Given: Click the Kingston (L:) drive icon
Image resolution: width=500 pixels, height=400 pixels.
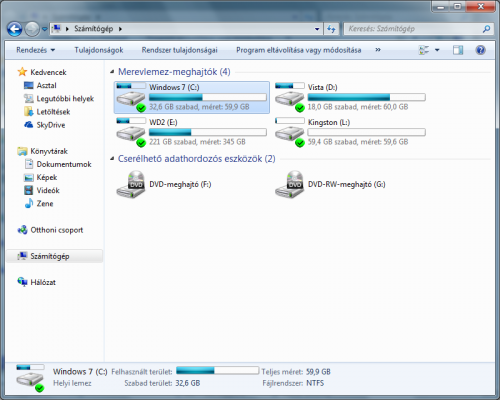Looking at the screenshot, I should [290, 132].
